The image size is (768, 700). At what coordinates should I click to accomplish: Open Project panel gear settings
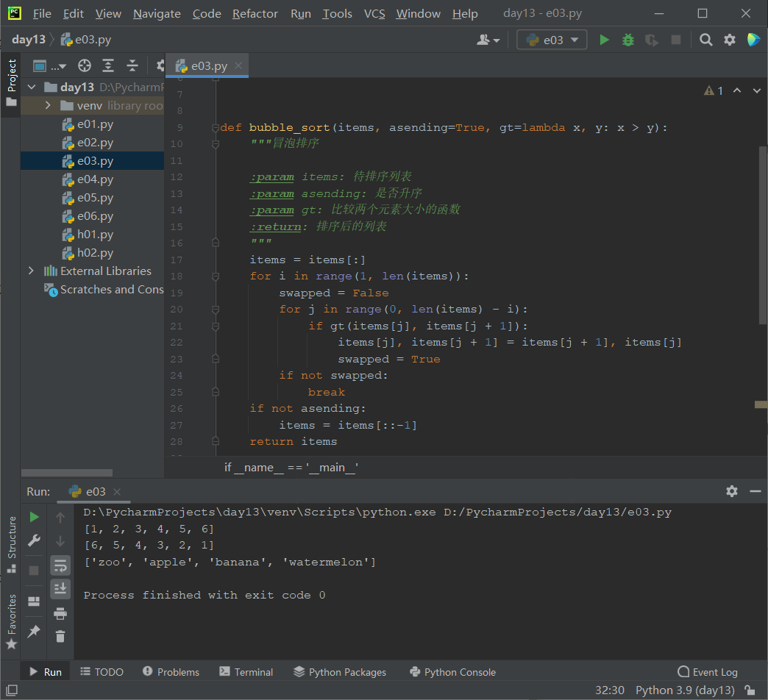[x=160, y=65]
